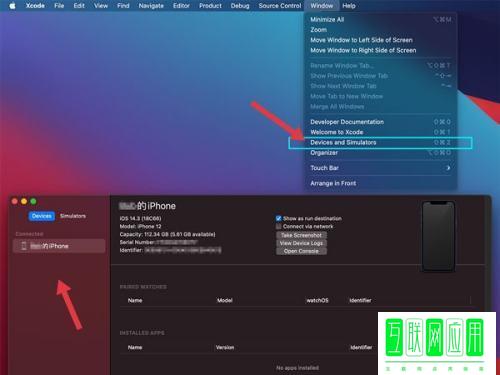Click the Take Screenshot button

[x=301, y=235]
